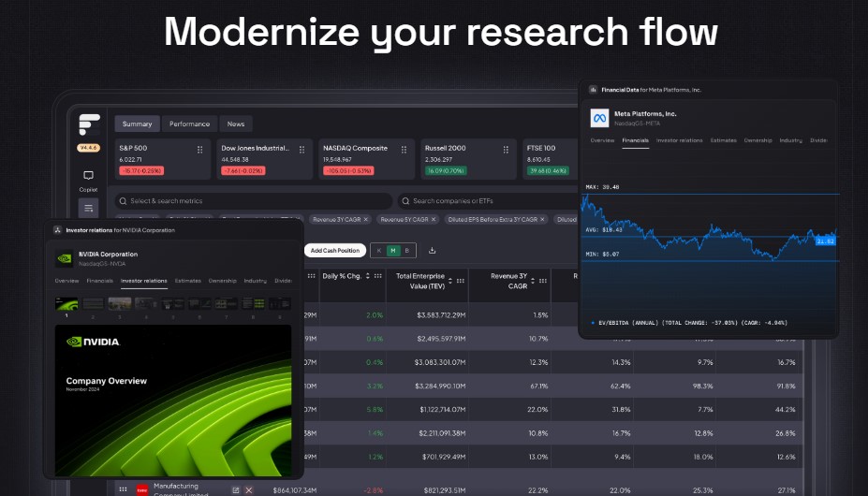The image size is (868, 496).
Task: Click the Fiscal logo in the sidebar
Action: pyautogui.click(x=89, y=124)
